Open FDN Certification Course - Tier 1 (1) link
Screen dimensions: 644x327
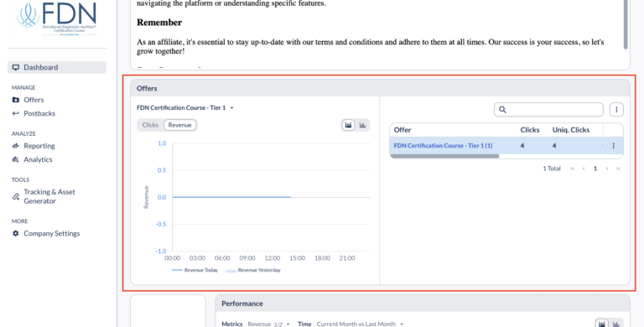443,145
